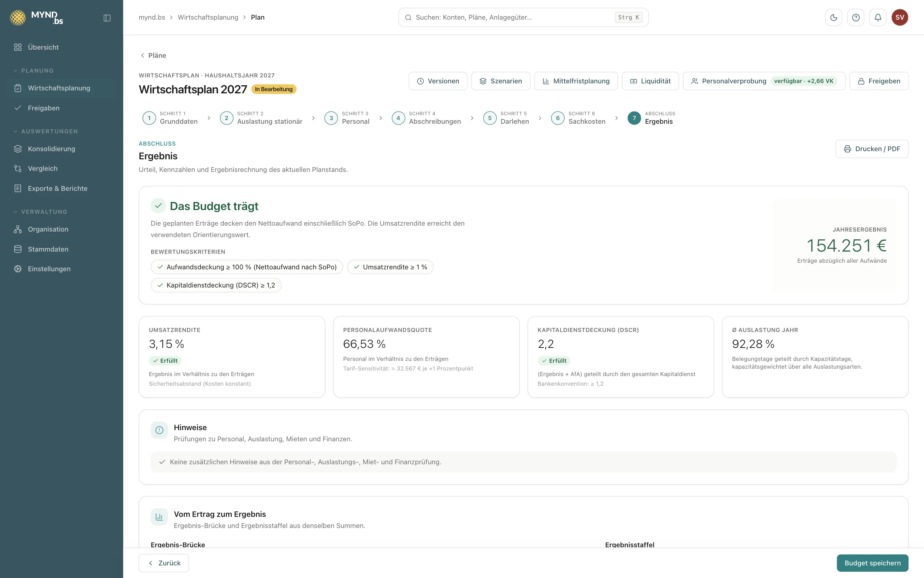Go back to Pläne
Screen dimensions: 924x578
pyautogui.click(x=153, y=56)
